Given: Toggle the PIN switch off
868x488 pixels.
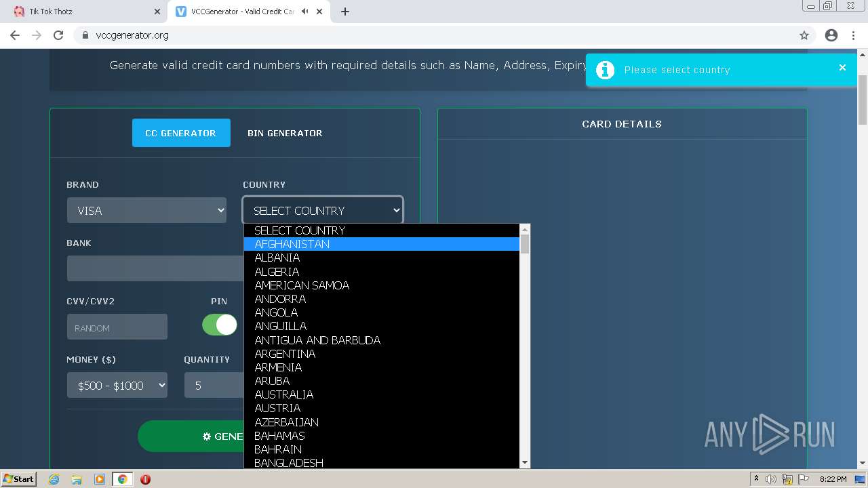Looking at the screenshot, I should 220,325.
